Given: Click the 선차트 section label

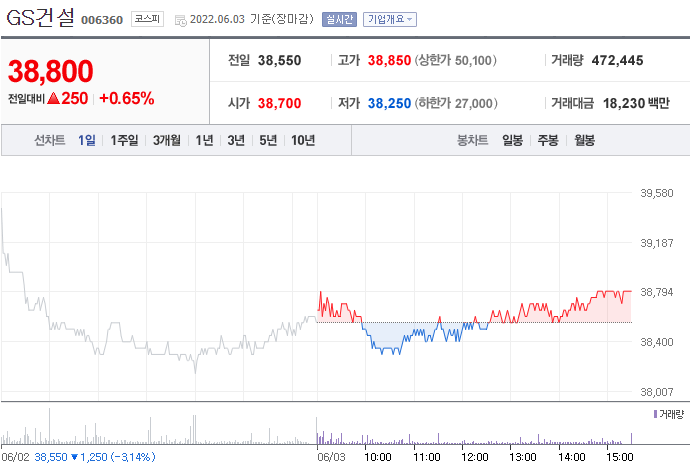Looking at the screenshot, I should point(50,140).
